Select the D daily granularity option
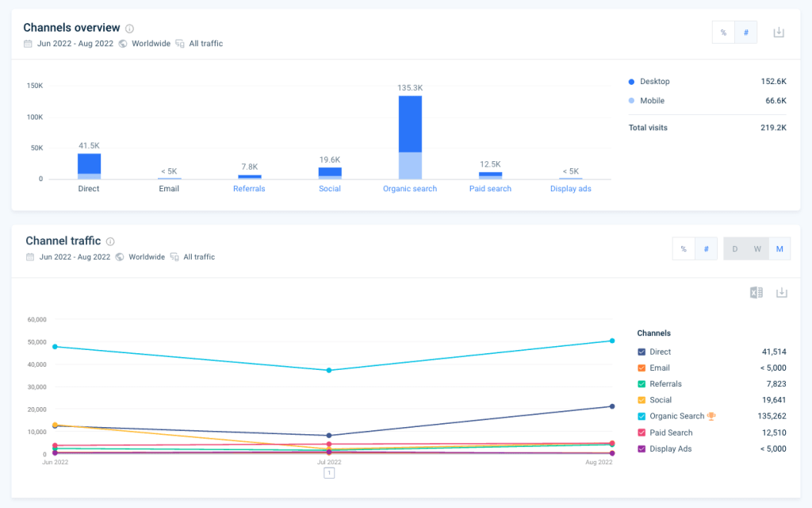This screenshot has width=812, height=508. (735, 248)
